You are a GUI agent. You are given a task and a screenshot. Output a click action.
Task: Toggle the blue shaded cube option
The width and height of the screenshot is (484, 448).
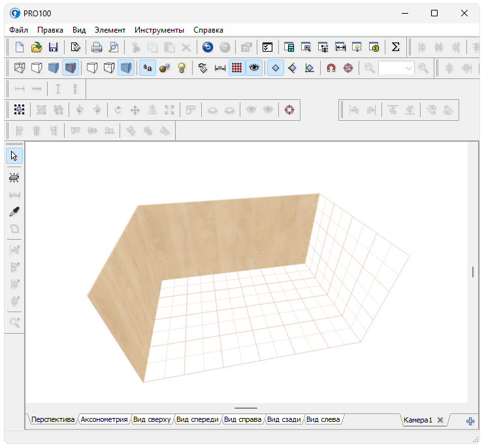tap(126, 68)
